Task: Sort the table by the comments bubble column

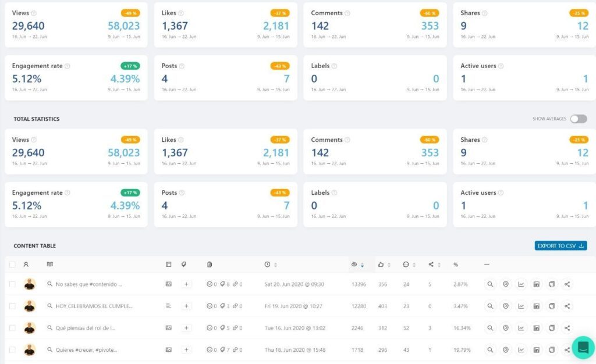Action: (409, 265)
